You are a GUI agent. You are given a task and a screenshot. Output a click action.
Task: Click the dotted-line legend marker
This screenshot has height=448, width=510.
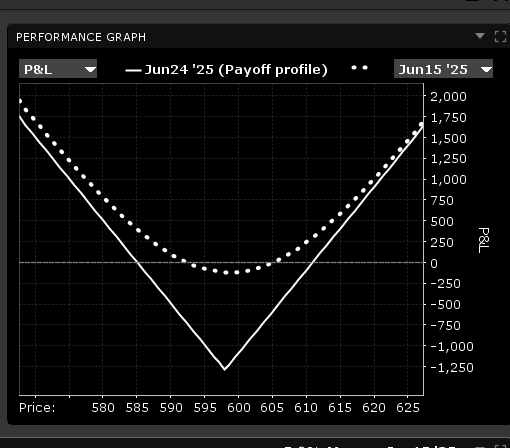click(x=360, y=68)
